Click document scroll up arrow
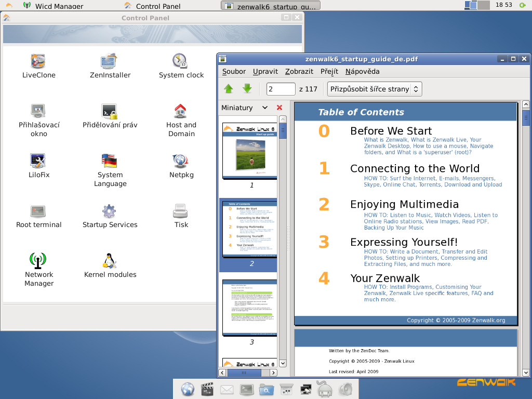This screenshot has height=399, width=532. [x=526, y=104]
